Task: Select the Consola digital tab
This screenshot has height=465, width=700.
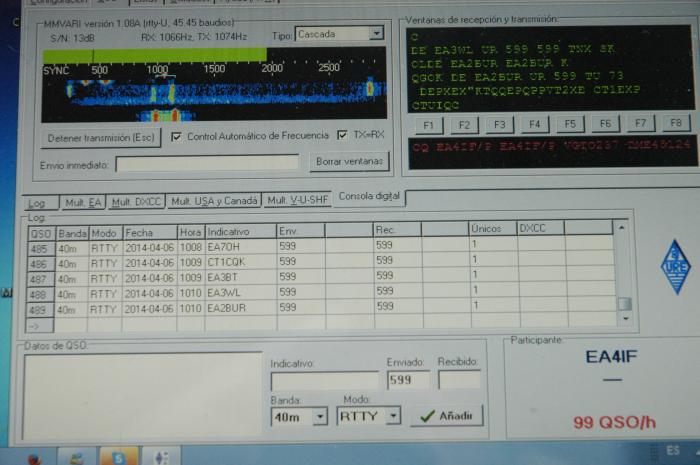Action: click(x=369, y=196)
